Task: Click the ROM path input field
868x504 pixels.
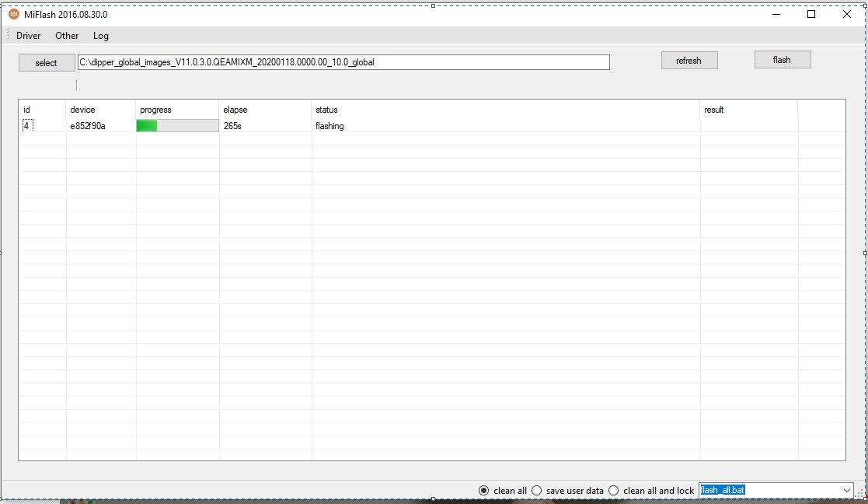Action: (x=343, y=62)
